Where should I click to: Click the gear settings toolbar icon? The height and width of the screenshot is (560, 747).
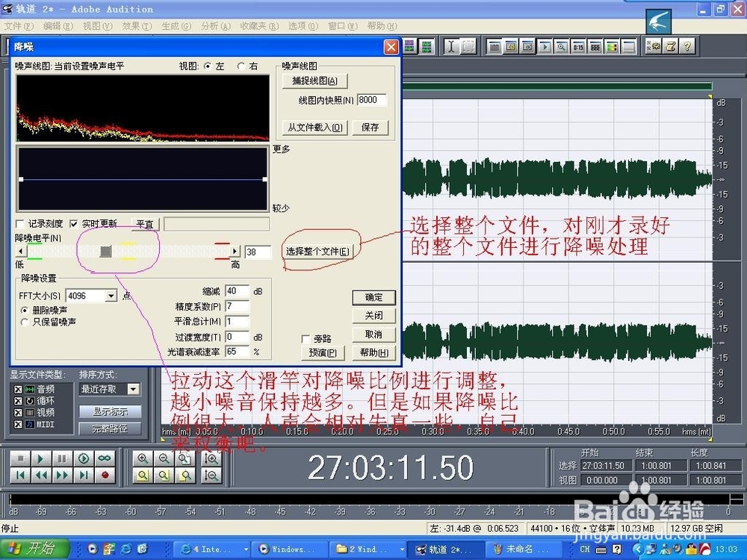click(654, 46)
